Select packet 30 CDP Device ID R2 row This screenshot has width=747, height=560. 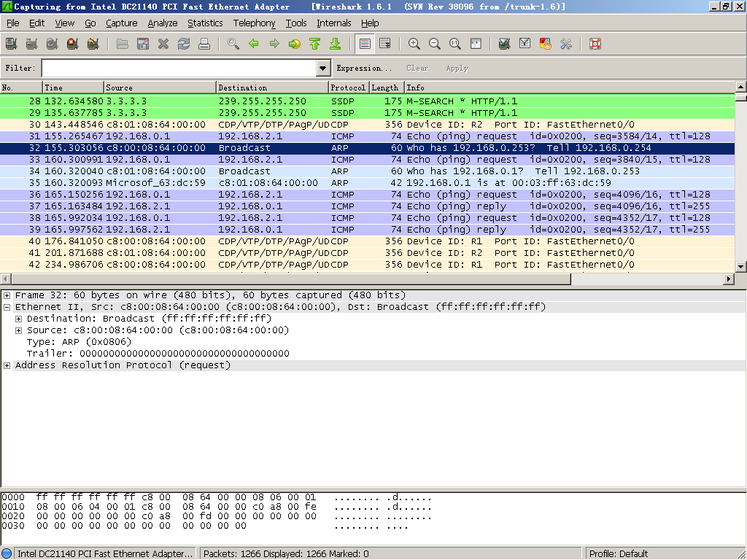tap(368, 124)
